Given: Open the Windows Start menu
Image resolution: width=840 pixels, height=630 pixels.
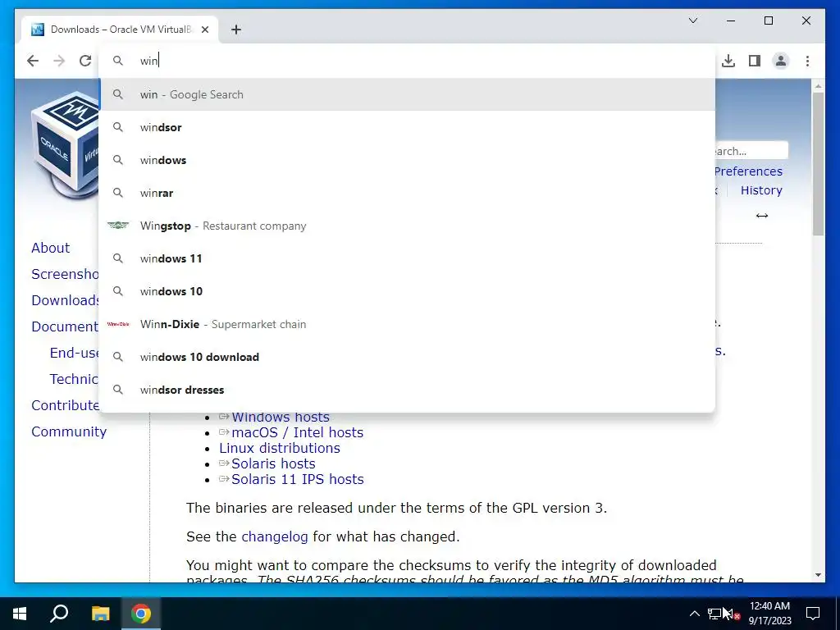Looking at the screenshot, I should click(x=20, y=614).
